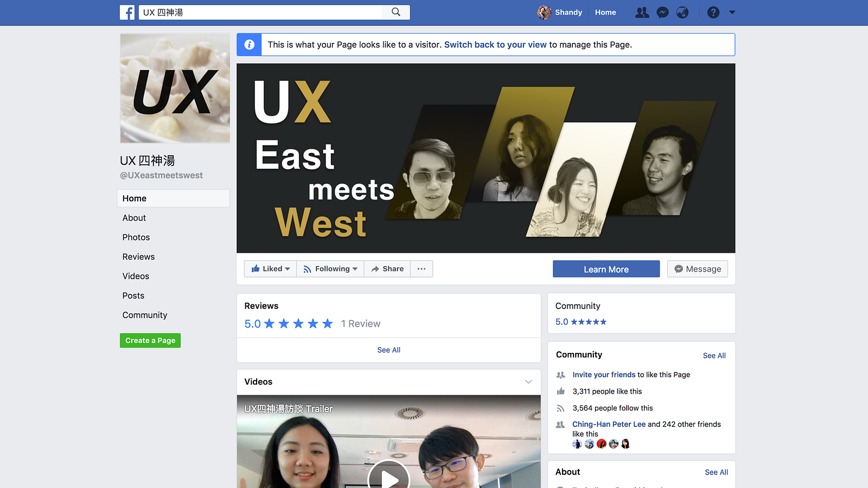Click the green Create a Page button

(x=150, y=341)
